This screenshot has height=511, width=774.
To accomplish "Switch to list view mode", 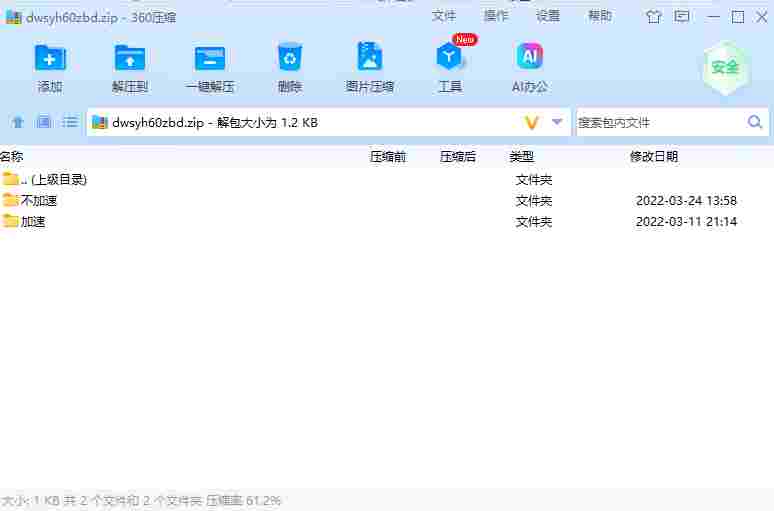I will pos(70,122).
